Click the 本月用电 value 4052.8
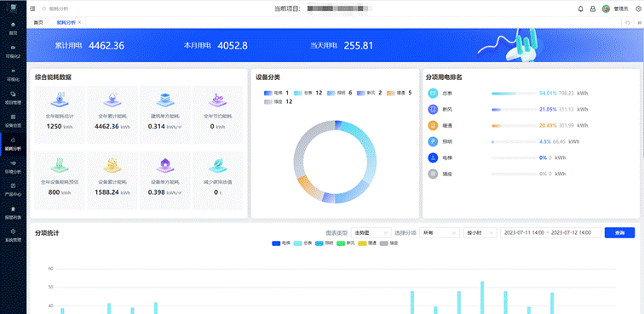644x314 pixels. coord(233,46)
